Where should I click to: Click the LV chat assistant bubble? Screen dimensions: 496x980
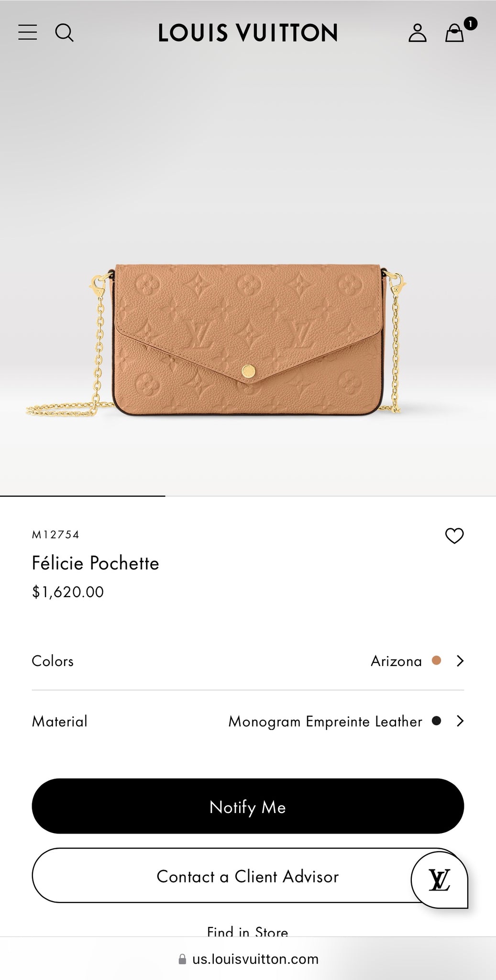[x=439, y=879]
